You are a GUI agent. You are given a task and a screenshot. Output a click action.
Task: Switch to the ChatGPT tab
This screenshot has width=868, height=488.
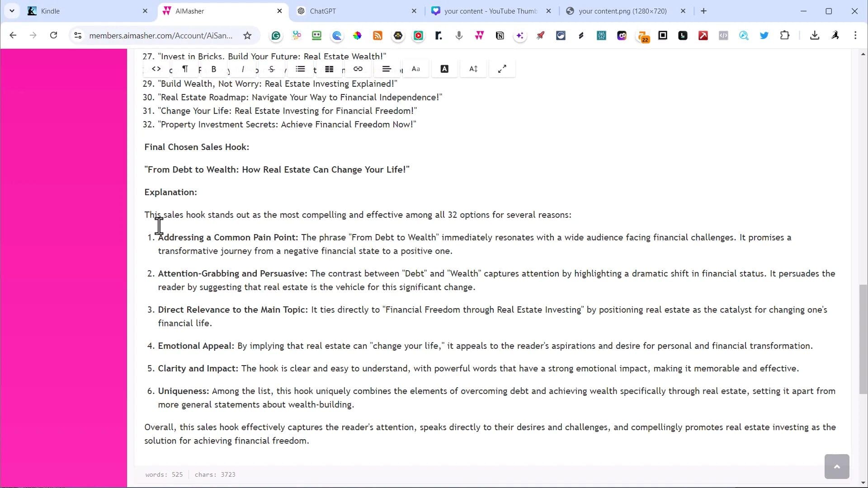[323, 11]
